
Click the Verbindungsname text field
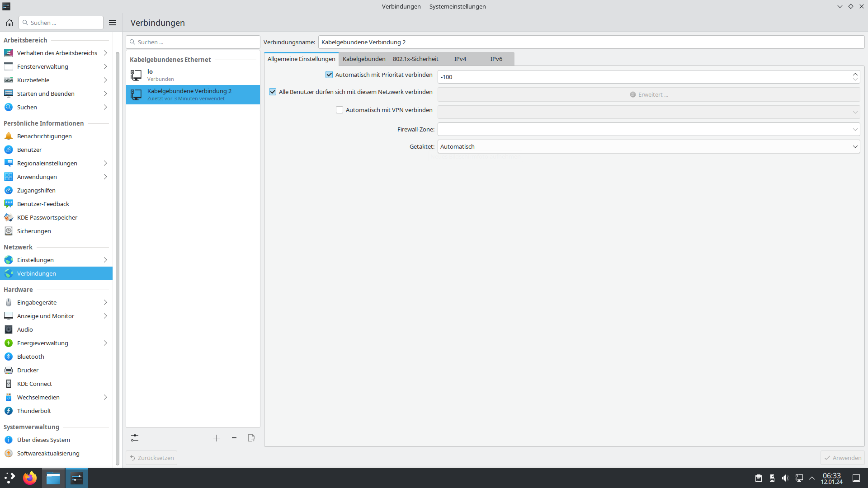pyautogui.click(x=590, y=42)
